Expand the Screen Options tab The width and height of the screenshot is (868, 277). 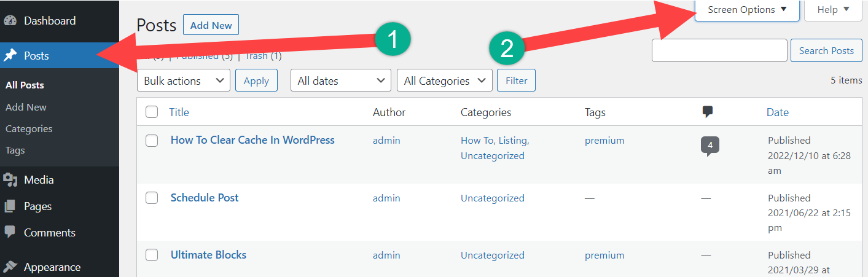747,10
